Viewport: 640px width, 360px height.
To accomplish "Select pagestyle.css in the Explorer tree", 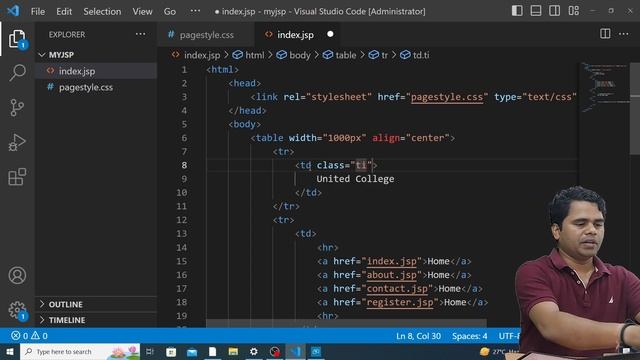I will coord(96,87).
